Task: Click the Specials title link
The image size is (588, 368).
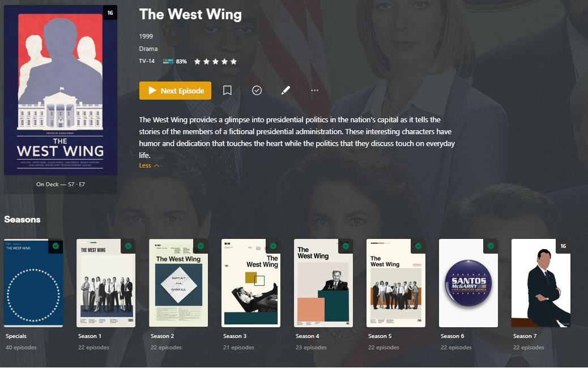Action: [16, 336]
